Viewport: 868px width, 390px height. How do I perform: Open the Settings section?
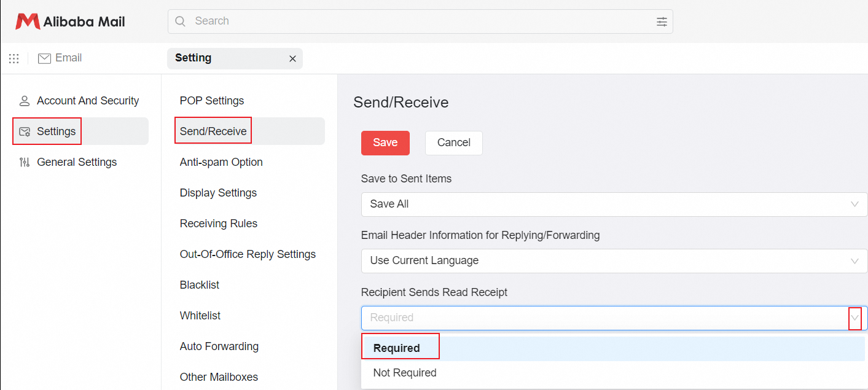pyautogui.click(x=80, y=131)
